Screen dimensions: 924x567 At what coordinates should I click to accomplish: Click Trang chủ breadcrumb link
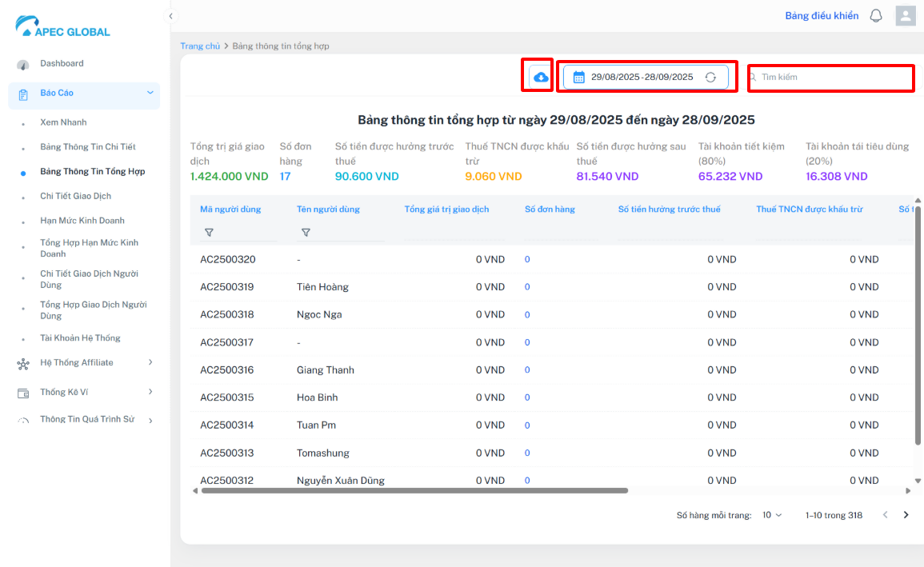coord(200,46)
